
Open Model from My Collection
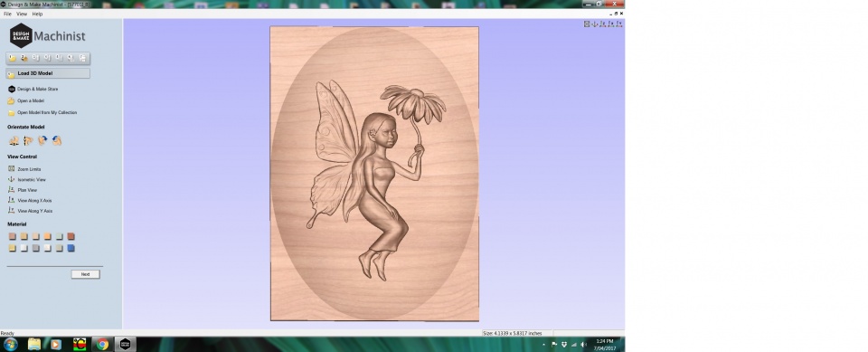pos(47,112)
